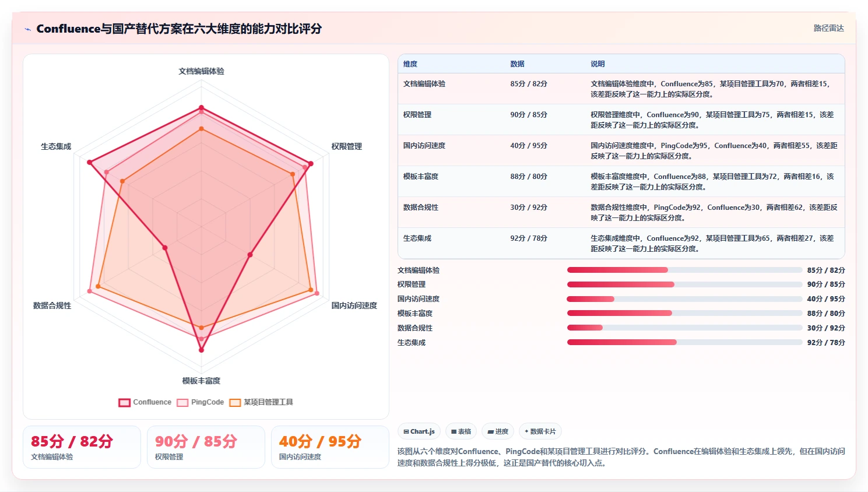The image size is (868, 492).
Task: Click the 数据合规性 progress bar
Action: point(685,328)
